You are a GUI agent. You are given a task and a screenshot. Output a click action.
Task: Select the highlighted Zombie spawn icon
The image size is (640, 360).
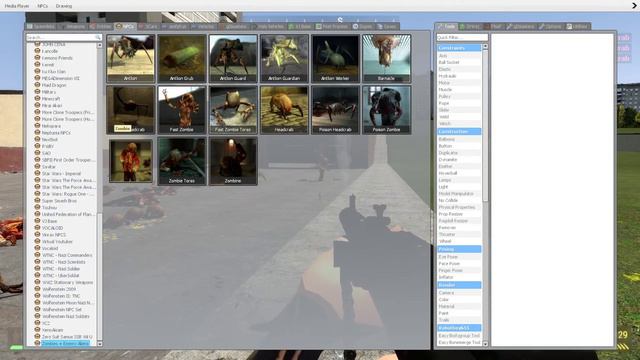(x=131, y=161)
